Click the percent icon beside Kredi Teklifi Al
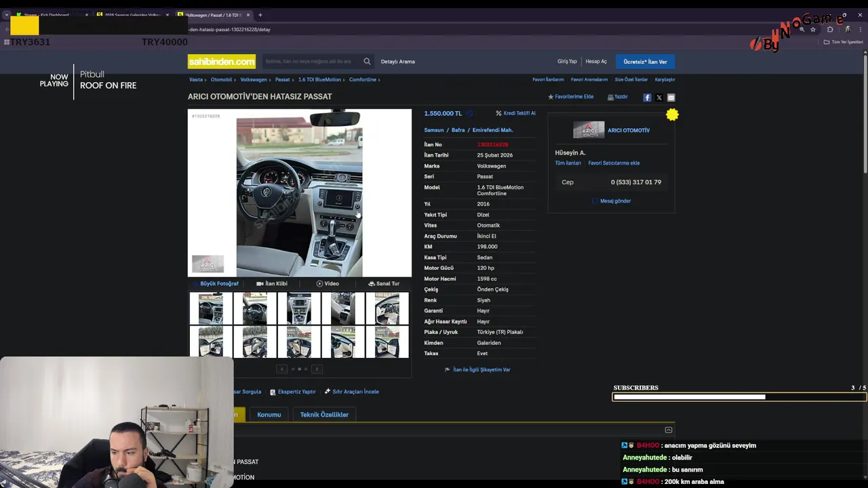The height and width of the screenshot is (488, 868). (498, 113)
